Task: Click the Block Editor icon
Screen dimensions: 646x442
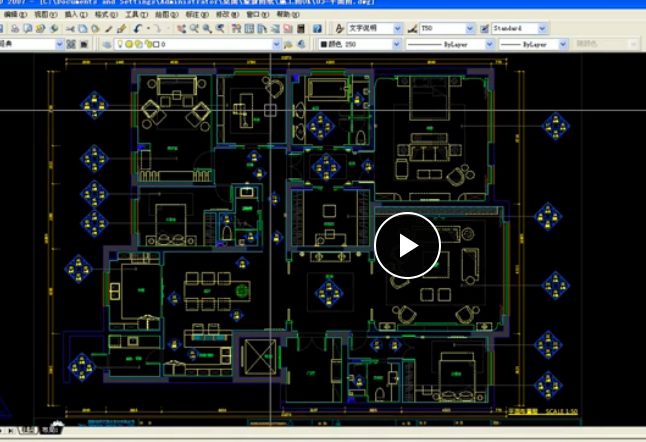Action: (x=121, y=29)
